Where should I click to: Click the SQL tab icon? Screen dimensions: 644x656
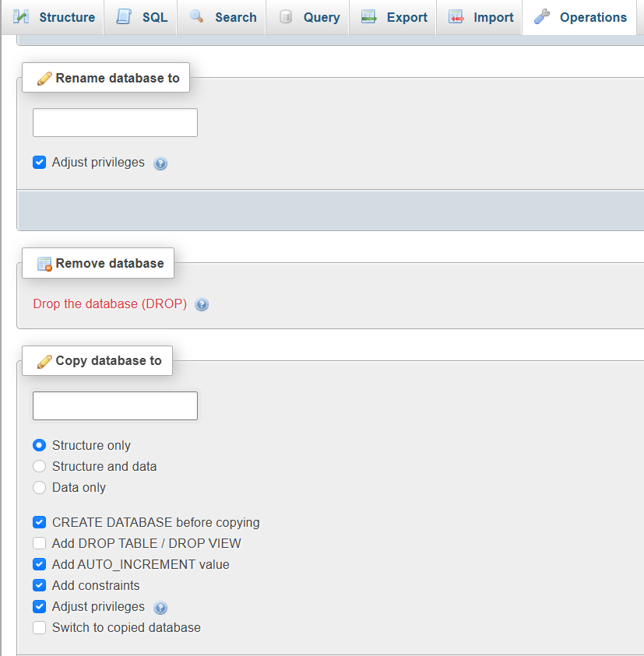pos(124,17)
